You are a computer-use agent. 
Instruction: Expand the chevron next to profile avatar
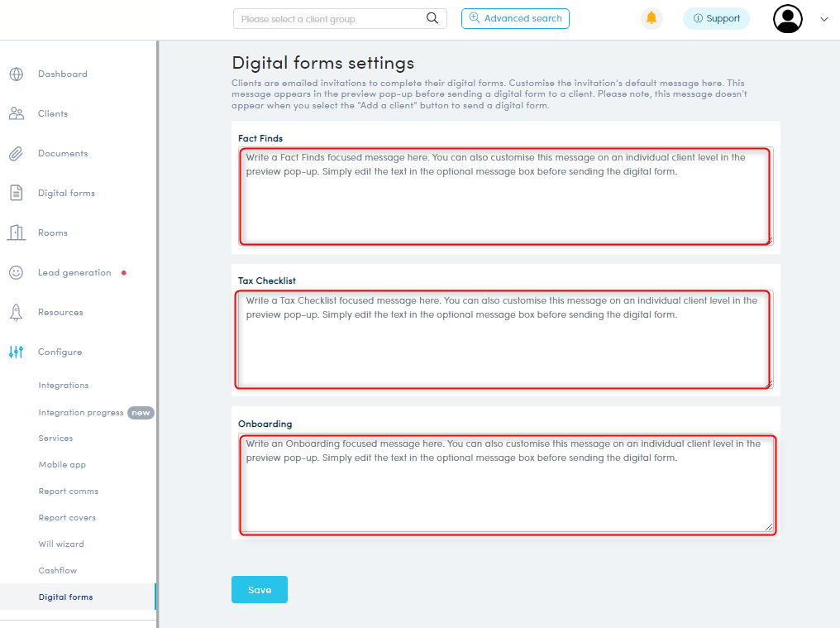click(x=823, y=18)
